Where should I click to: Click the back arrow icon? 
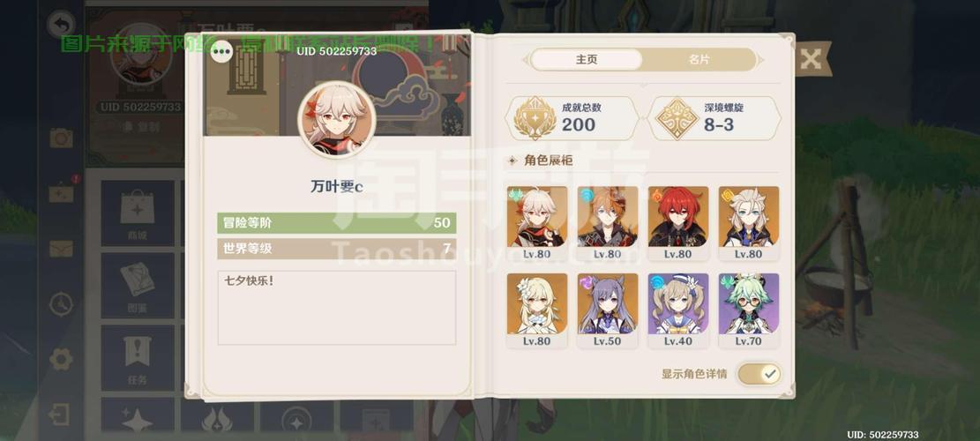tap(61, 25)
